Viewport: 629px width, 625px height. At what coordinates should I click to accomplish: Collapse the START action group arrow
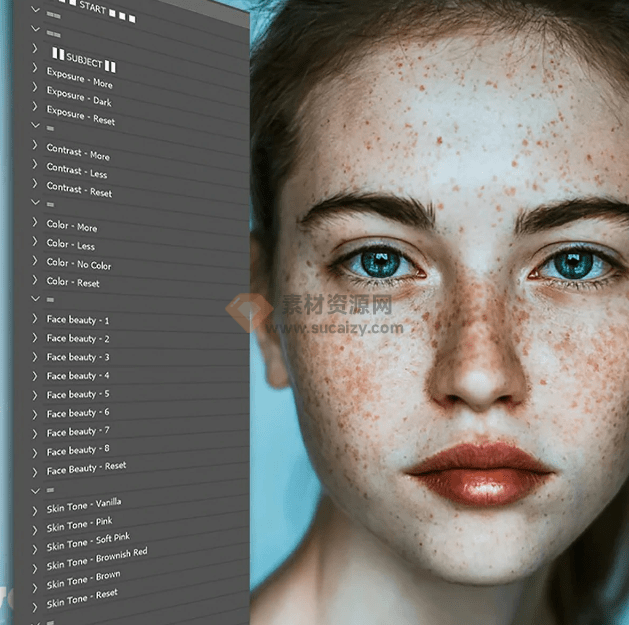pyautogui.click(x=37, y=10)
